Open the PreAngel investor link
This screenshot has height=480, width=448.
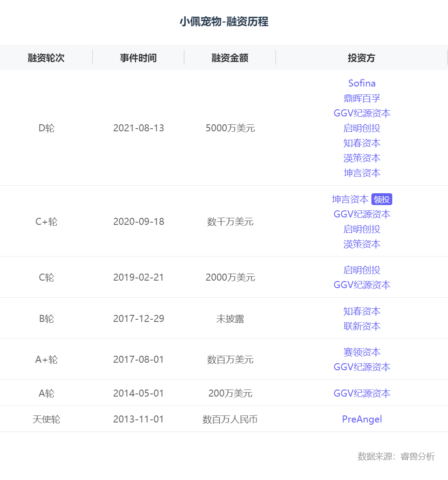(361, 419)
